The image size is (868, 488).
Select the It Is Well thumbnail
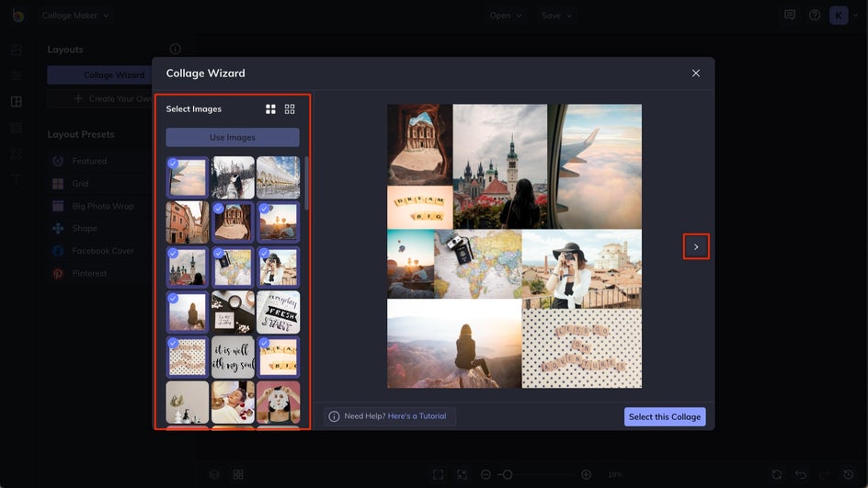(x=233, y=357)
